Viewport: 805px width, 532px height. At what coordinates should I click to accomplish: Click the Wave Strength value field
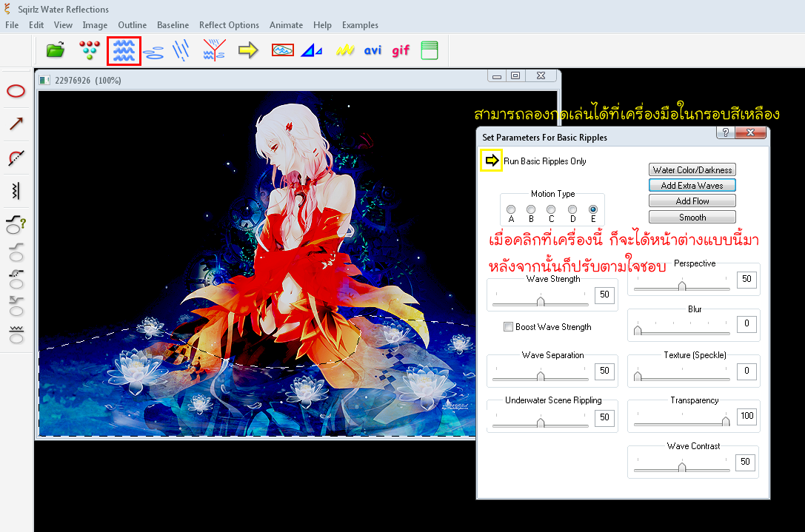(604, 294)
